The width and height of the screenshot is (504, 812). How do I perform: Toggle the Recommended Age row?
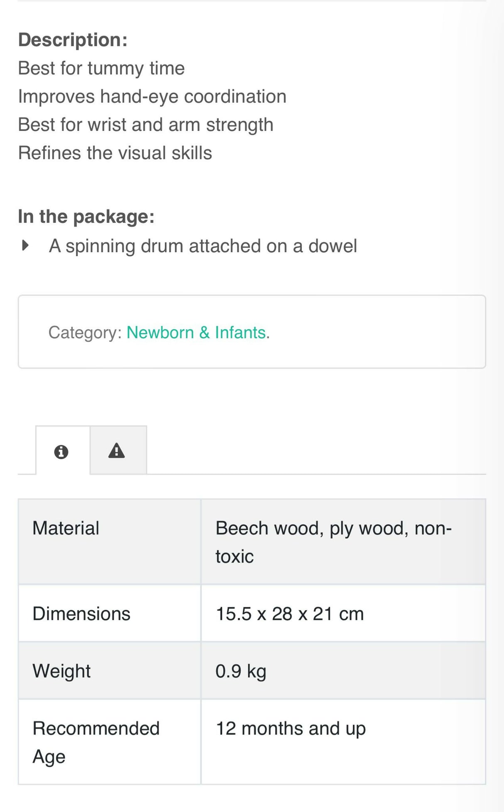coord(109,742)
